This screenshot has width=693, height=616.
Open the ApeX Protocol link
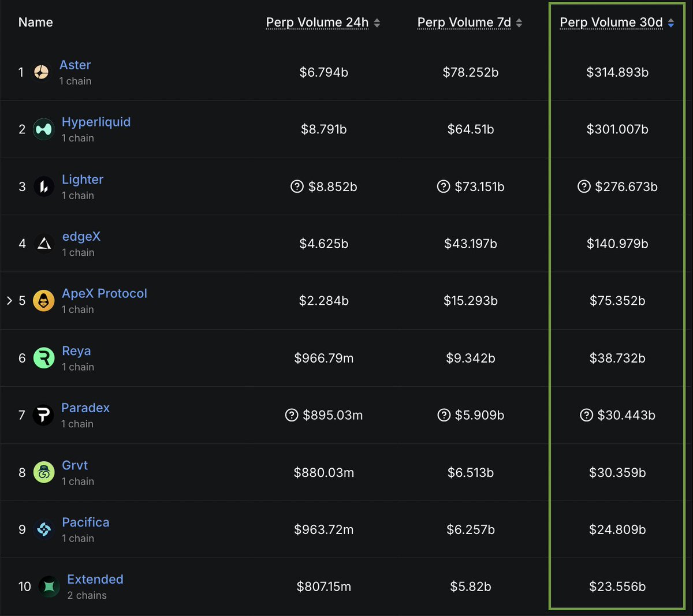tap(105, 293)
